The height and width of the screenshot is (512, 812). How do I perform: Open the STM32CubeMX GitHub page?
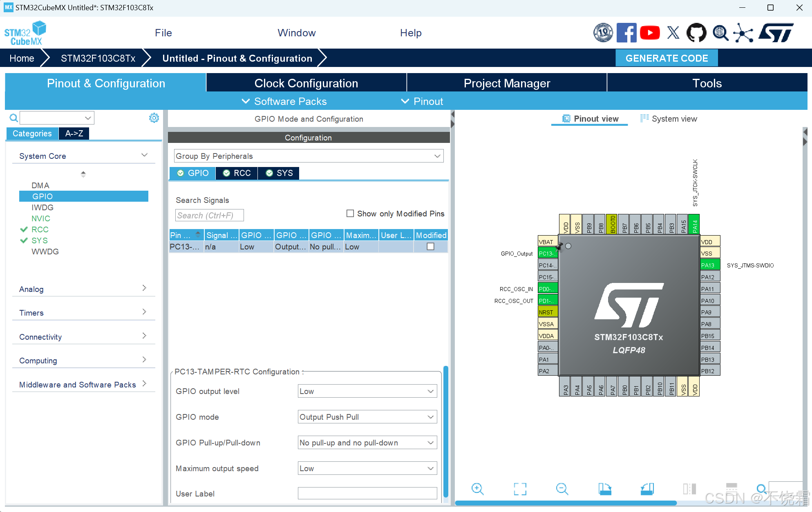click(x=696, y=32)
